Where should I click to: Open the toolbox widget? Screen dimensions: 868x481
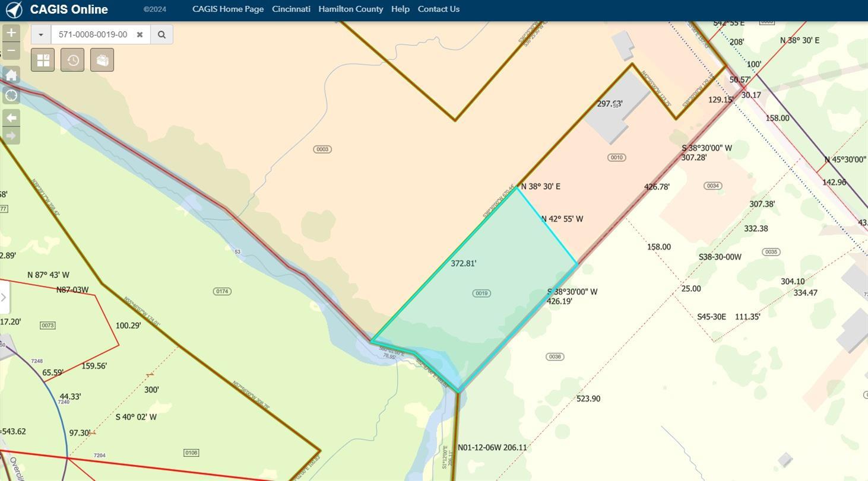coord(102,60)
